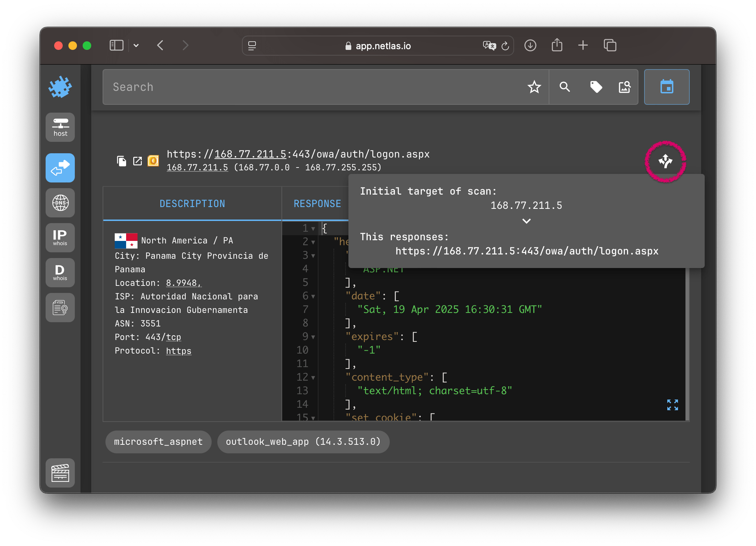This screenshot has width=756, height=546.
Task: Click the scan route arrows icon
Action: 665,161
